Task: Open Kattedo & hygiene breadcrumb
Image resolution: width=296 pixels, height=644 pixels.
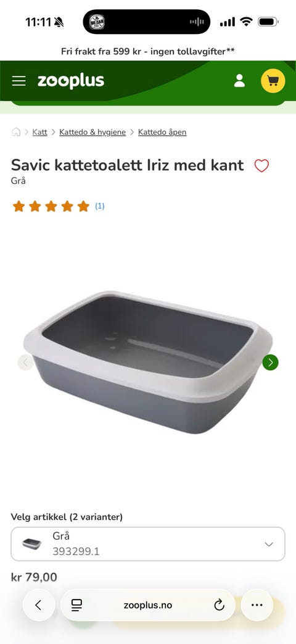Action: 92,132
